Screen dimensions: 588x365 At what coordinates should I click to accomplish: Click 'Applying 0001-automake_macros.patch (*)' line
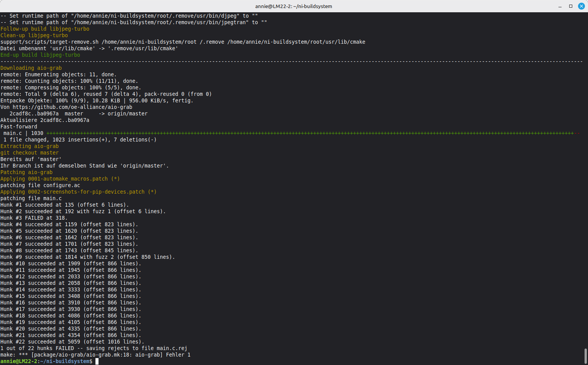[60, 179]
